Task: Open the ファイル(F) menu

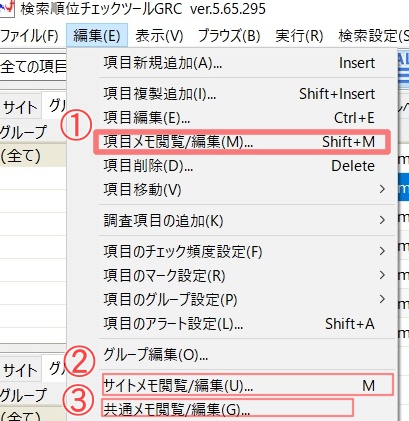Action: (29, 35)
